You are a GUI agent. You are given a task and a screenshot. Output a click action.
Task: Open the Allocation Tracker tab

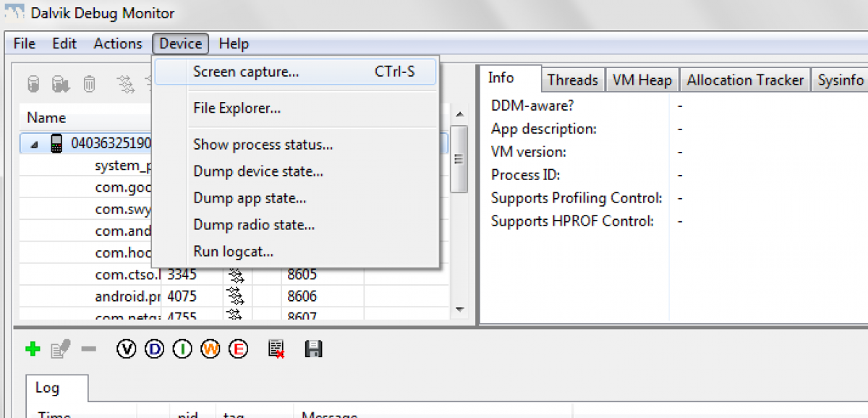tap(745, 80)
